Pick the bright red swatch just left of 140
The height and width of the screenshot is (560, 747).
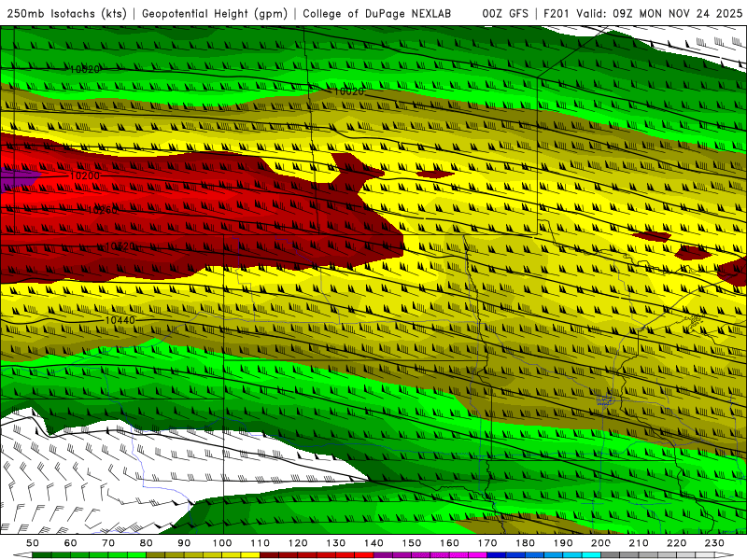(364, 555)
